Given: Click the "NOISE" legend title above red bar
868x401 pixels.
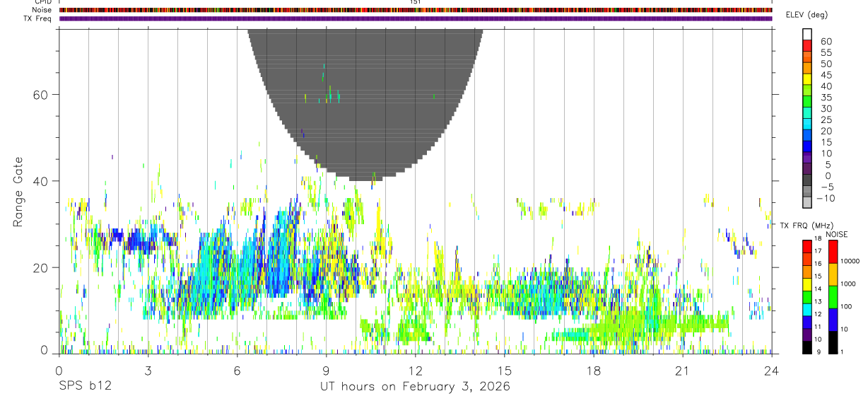Looking at the screenshot, I should (x=837, y=235).
